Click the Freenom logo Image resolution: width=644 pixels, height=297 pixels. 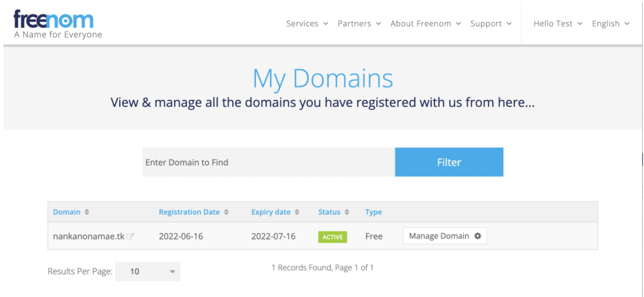54,19
